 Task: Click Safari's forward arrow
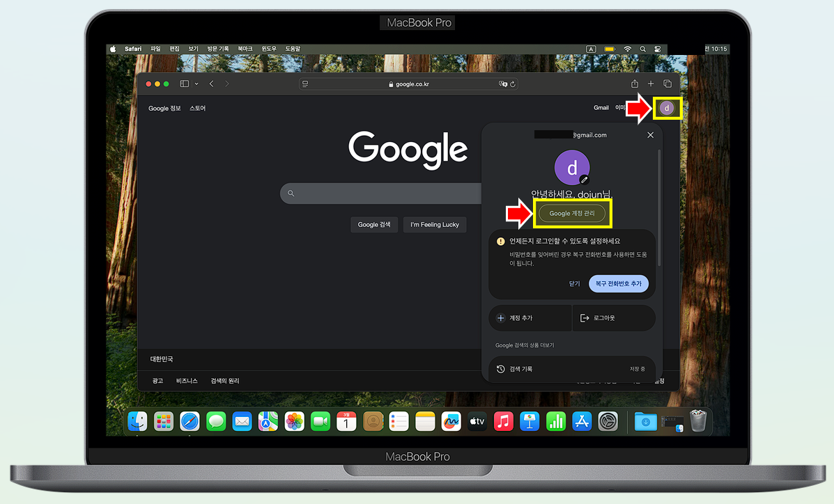227,84
